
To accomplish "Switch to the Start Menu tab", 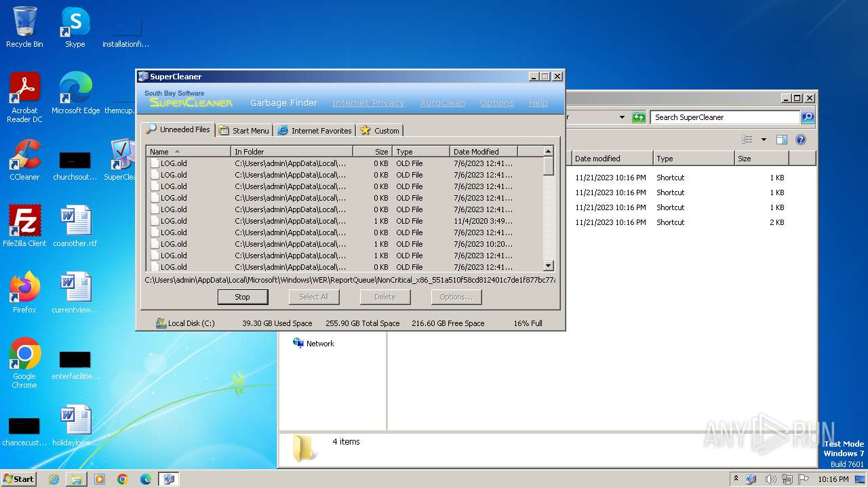I will coord(244,130).
